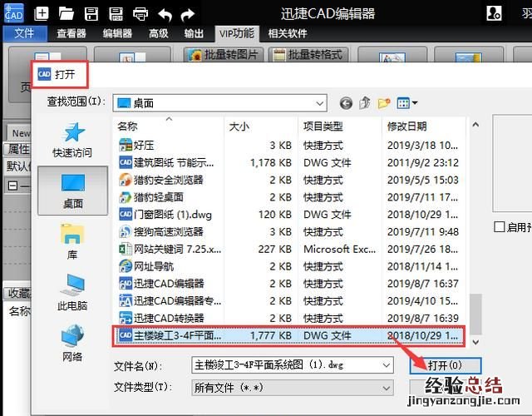The width and height of the screenshot is (532, 416).
Task: Click the 收藏 panel tab in main window
Action: coord(18,293)
